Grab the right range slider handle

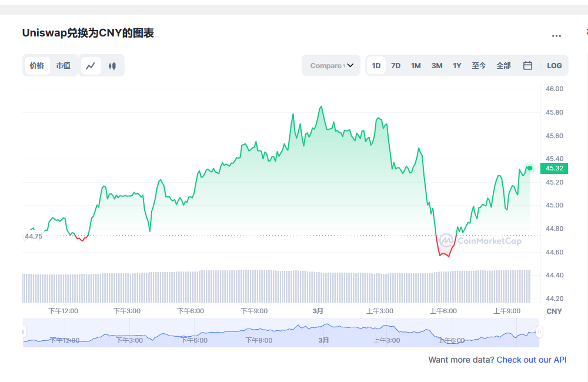tap(539, 332)
